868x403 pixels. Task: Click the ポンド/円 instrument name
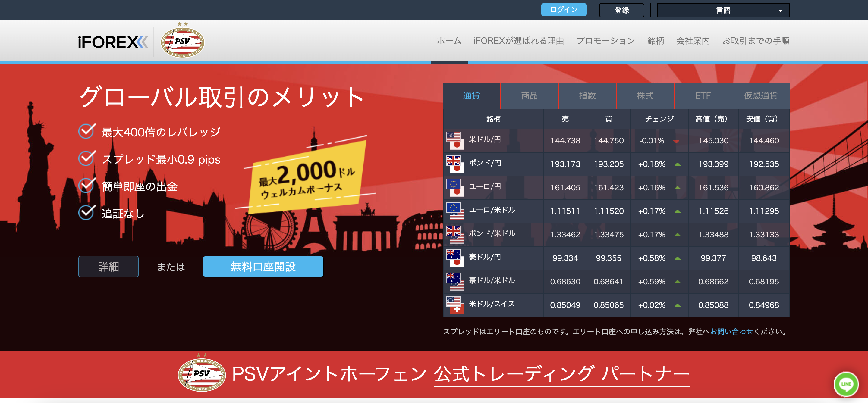pos(485,163)
